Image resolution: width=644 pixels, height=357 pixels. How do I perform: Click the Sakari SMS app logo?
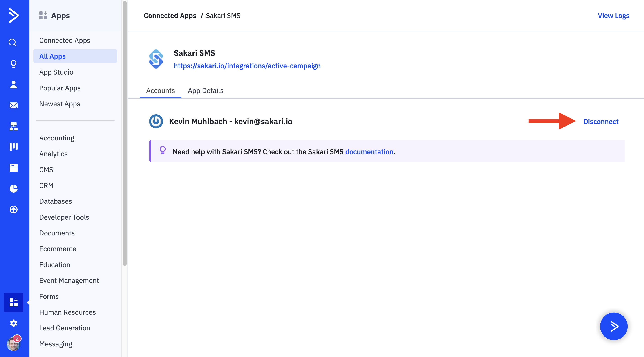(x=156, y=59)
